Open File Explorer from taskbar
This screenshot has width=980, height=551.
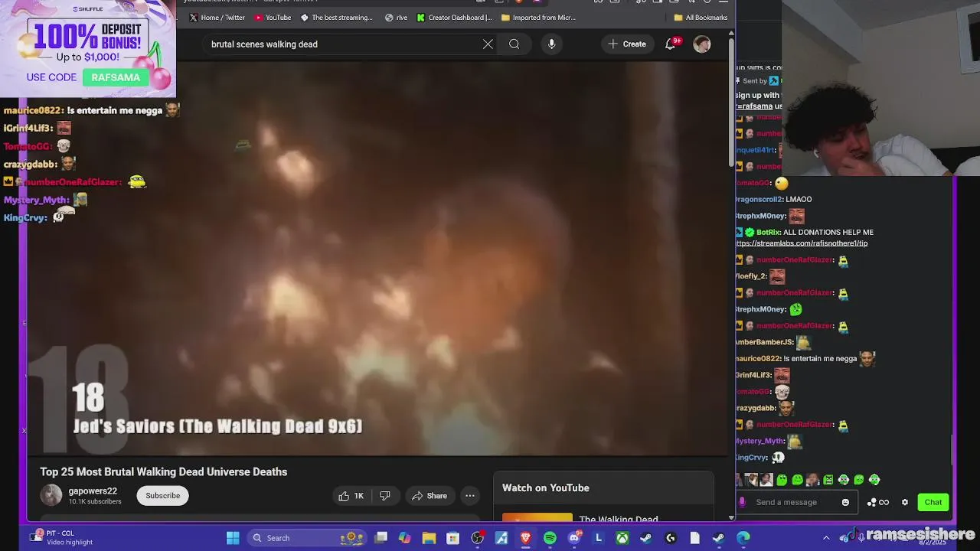pos(429,538)
